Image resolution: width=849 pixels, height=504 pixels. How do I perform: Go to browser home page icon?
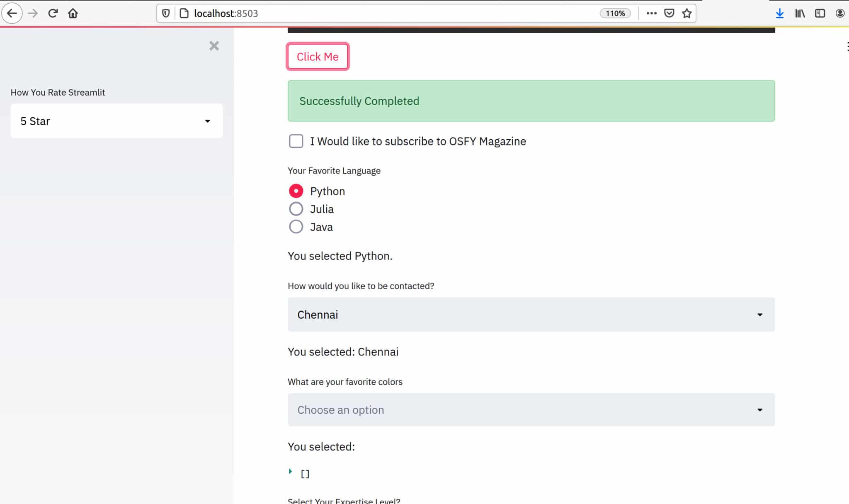point(73,13)
